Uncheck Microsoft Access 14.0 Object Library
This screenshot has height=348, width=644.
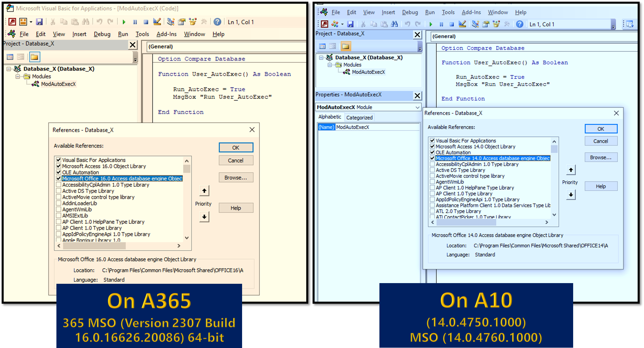[432, 147]
